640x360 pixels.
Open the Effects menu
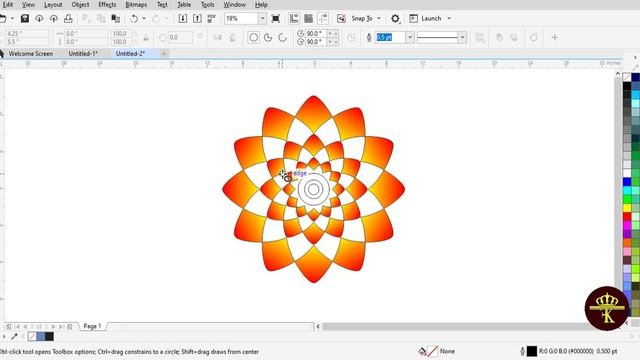coord(107,5)
